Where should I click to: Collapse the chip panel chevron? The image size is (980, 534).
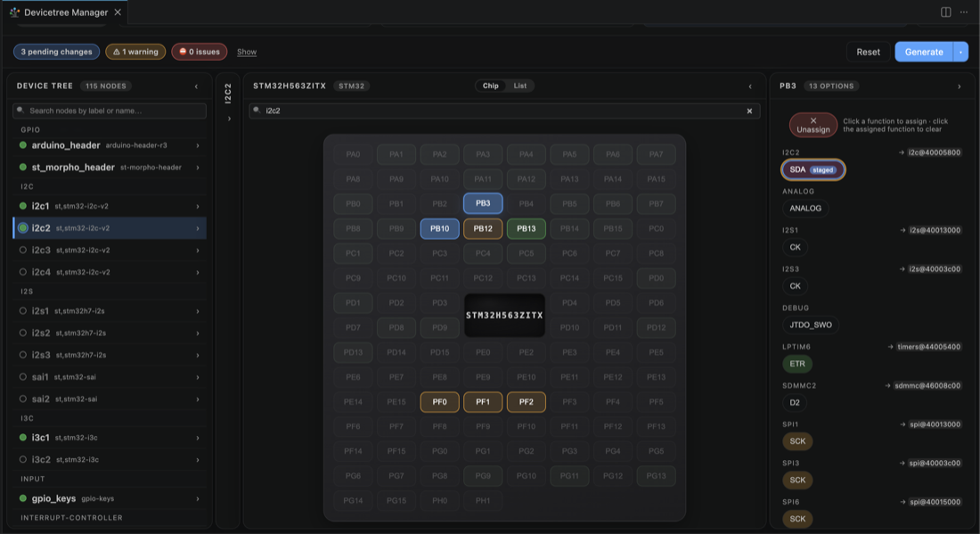(750, 86)
